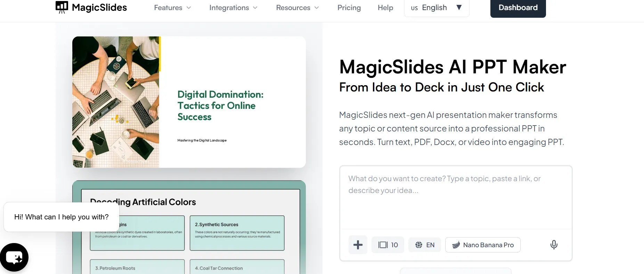Viewport: 644px width, 274px height.
Task: Open the Pricing page
Action: tap(349, 8)
